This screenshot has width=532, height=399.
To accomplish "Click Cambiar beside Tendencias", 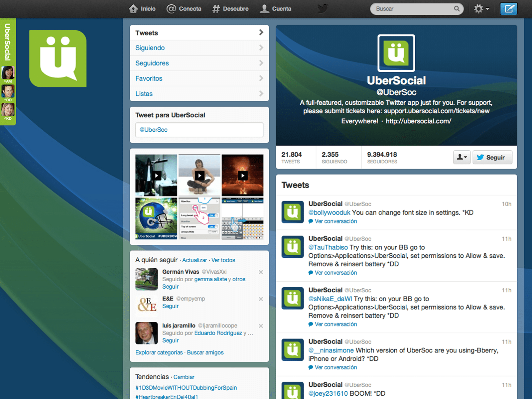I will coord(184,377).
